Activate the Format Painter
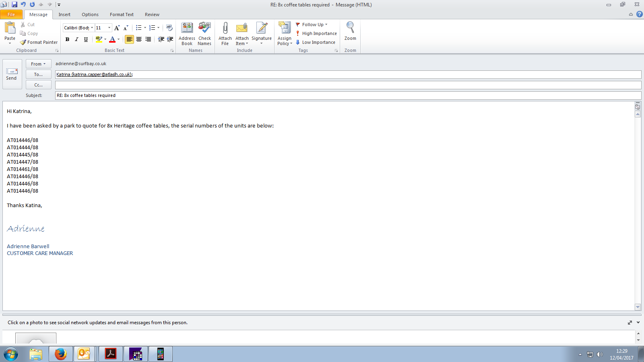The height and width of the screenshot is (362, 644). click(39, 42)
